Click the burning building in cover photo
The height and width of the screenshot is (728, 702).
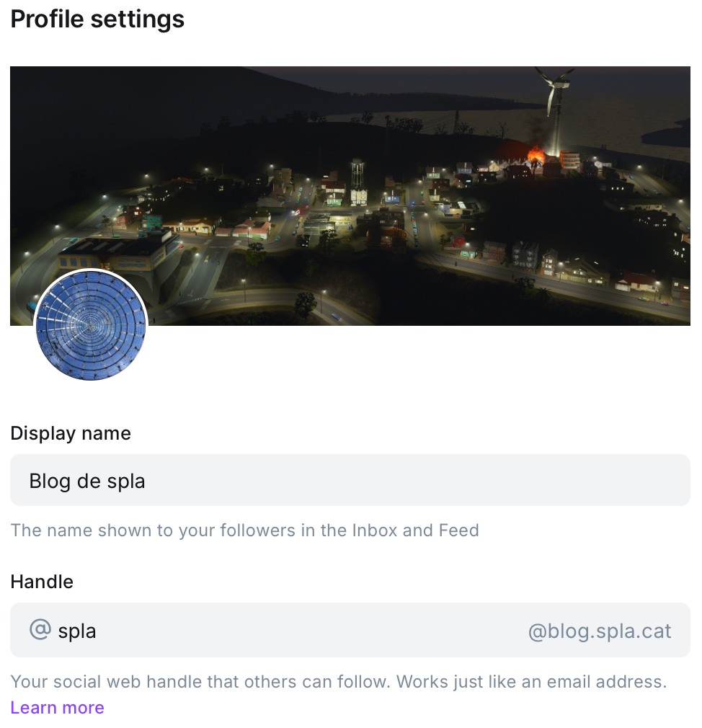[x=535, y=154]
